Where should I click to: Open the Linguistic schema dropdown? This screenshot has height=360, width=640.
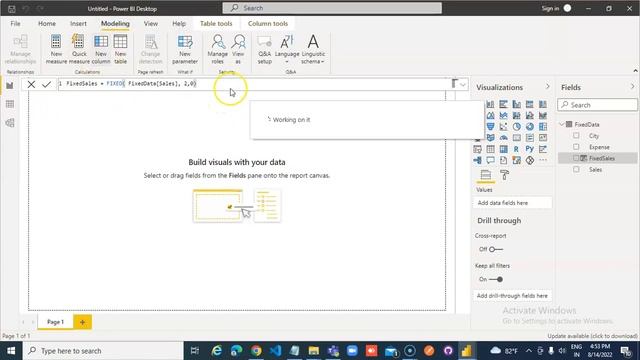point(313,49)
